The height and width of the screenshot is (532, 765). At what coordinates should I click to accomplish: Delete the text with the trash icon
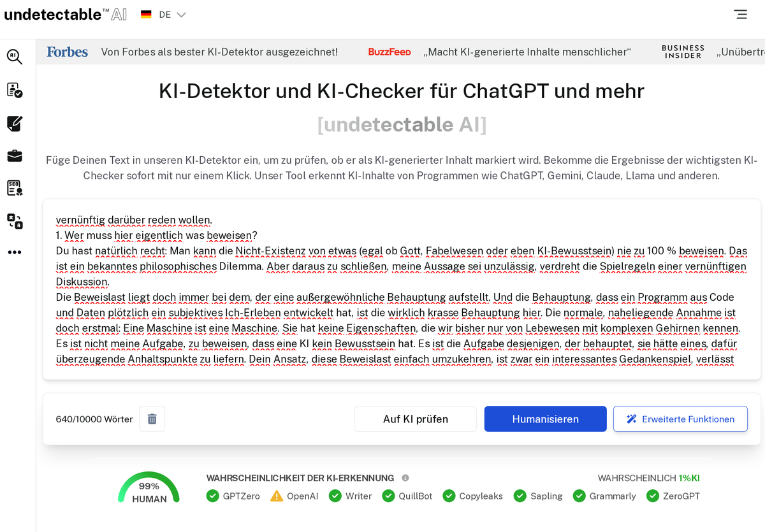152,419
